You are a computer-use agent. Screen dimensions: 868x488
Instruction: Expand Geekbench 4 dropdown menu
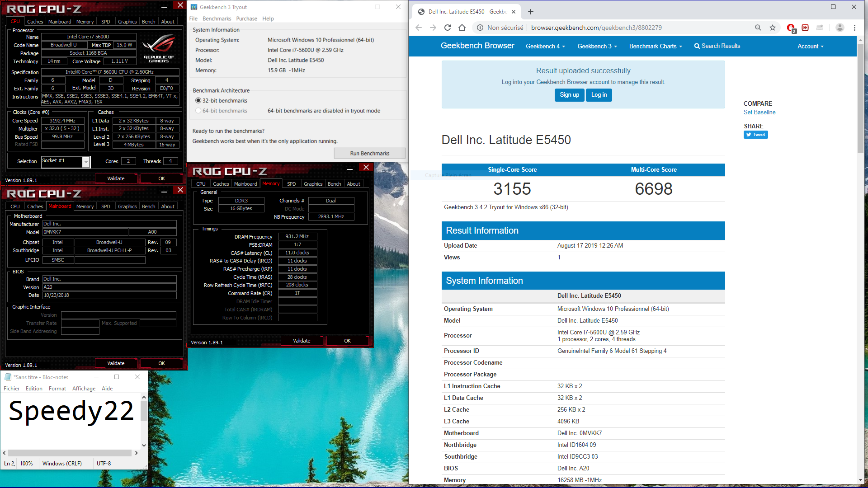point(545,46)
